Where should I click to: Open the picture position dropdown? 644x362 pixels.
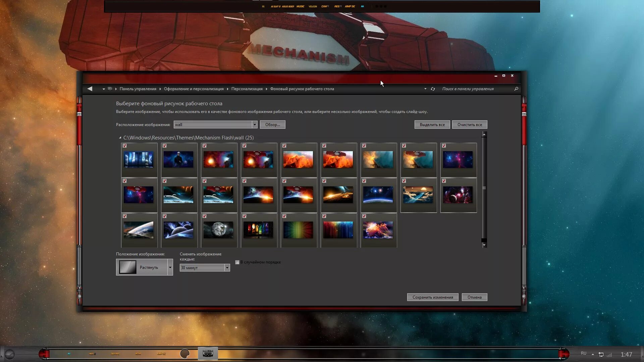[x=170, y=267]
